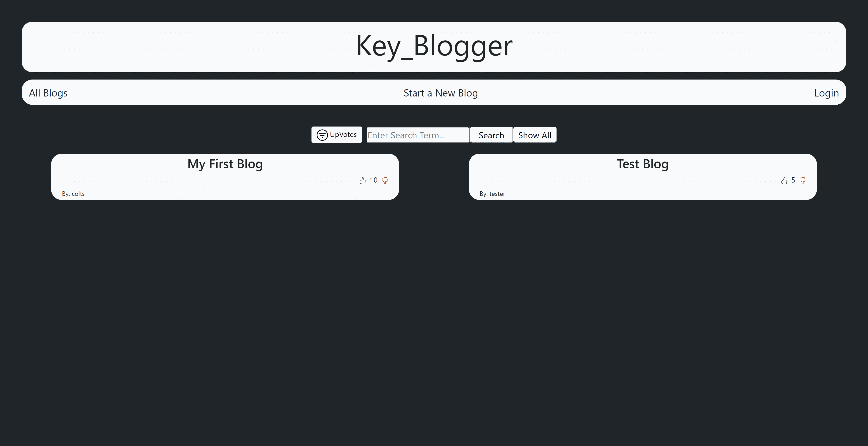Image resolution: width=868 pixels, height=446 pixels.
Task: Click the Search button
Action: pyautogui.click(x=491, y=135)
